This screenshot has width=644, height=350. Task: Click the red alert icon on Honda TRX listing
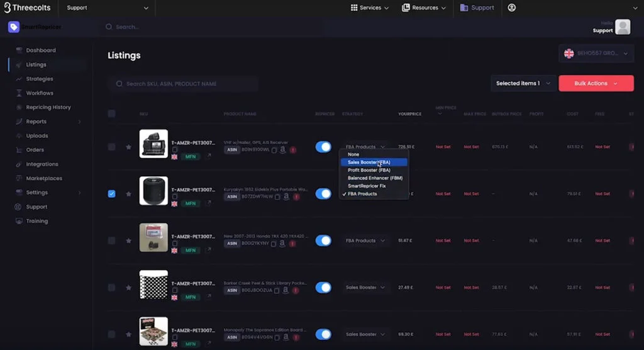(x=293, y=243)
